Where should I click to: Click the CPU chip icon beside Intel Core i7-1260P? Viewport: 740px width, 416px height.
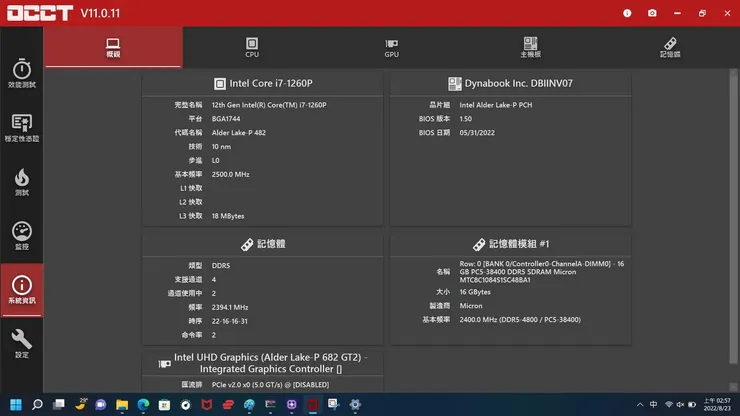[x=219, y=84]
